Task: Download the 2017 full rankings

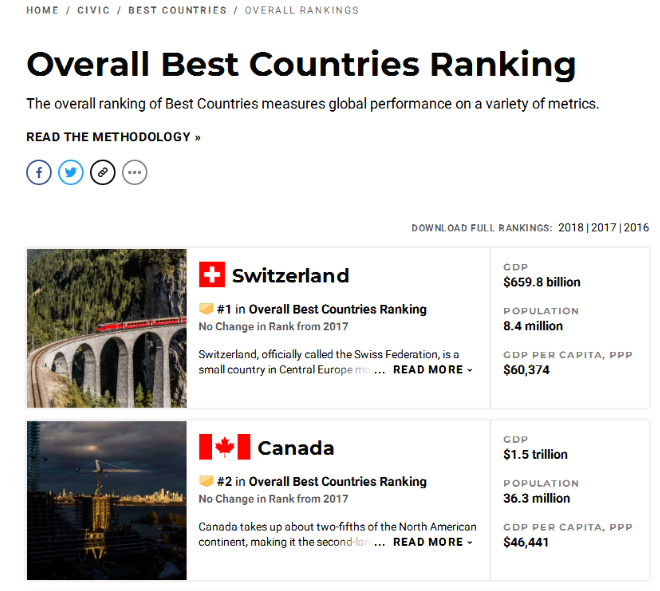Action: coord(604,228)
